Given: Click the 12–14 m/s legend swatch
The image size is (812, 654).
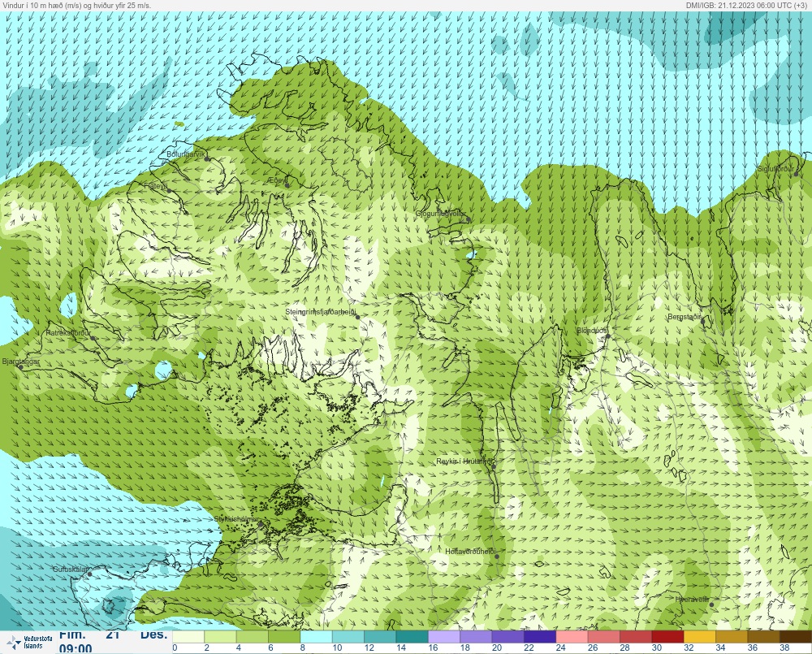Looking at the screenshot, I should click(x=380, y=636).
